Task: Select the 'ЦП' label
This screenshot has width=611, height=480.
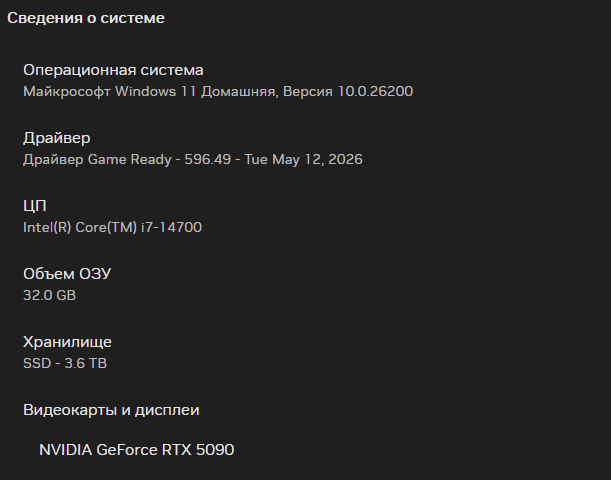Action: (x=35, y=206)
